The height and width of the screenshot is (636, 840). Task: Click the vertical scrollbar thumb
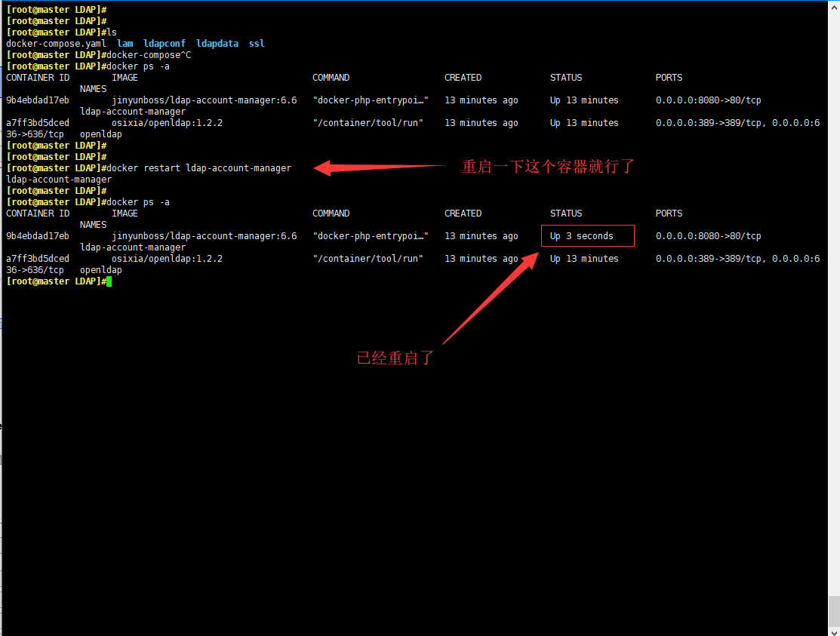[834, 610]
